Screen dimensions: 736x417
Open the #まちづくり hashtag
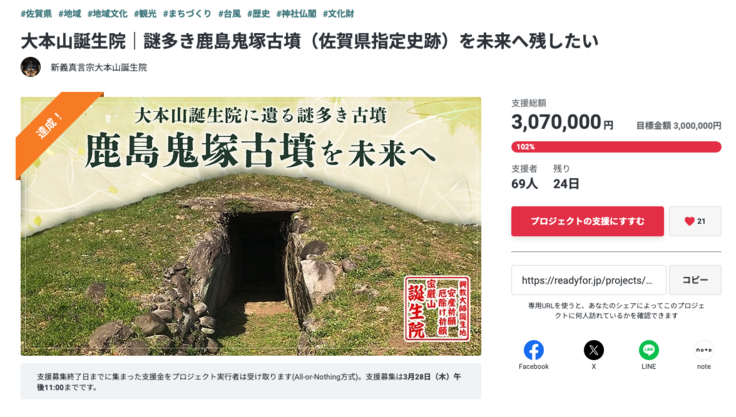[187, 14]
